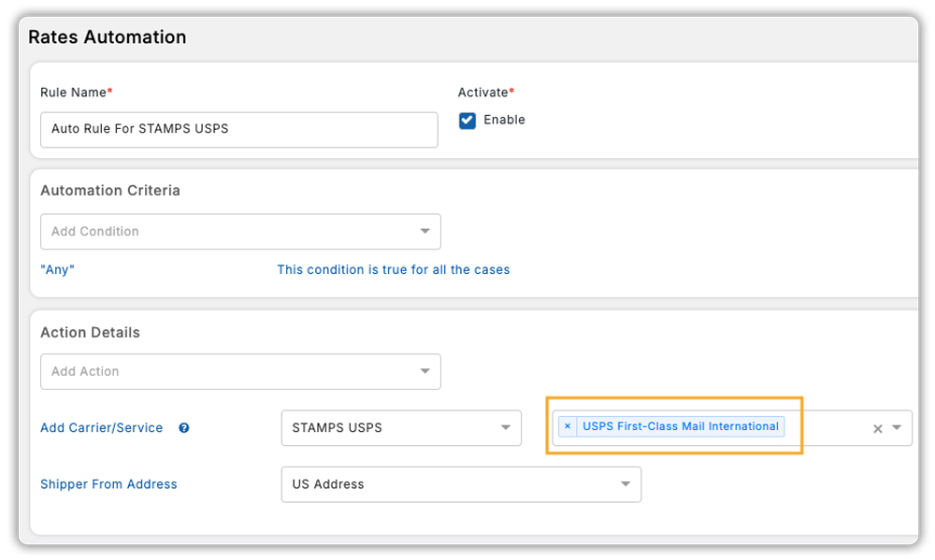Viewport: 935px width, 560px height.
Task: Click the USPS First-Class Mail International tag text
Action: (681, 426)
